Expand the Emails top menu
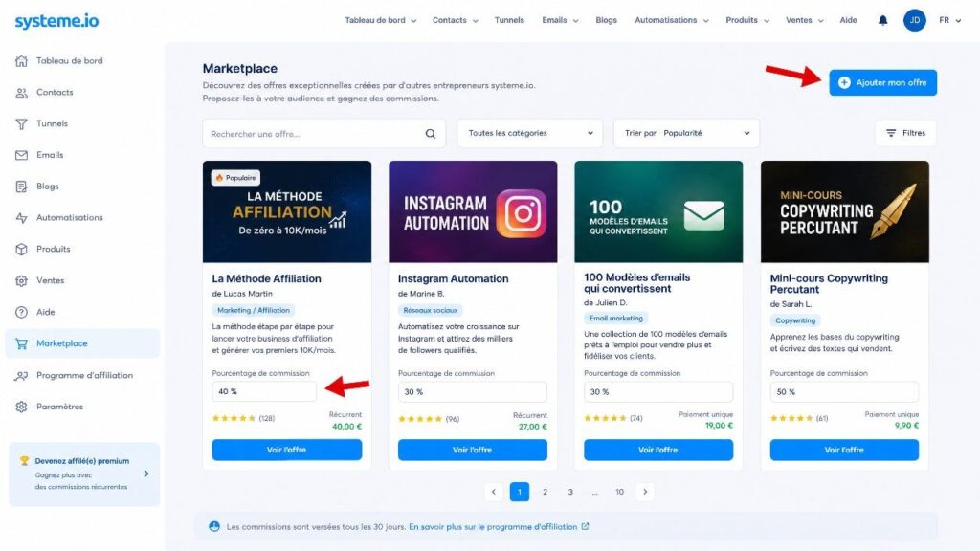This screenshot has height=551, width=980. coord(560,21)
